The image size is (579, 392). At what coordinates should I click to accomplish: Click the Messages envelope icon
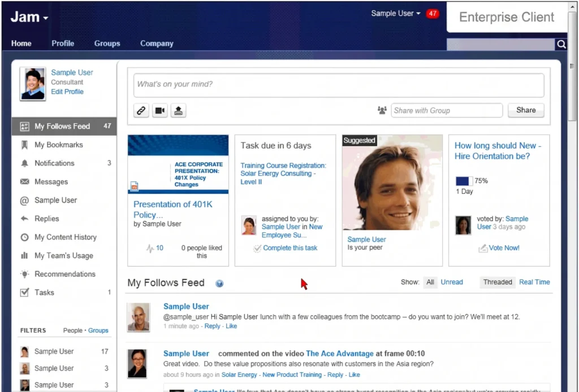(24, 182)
